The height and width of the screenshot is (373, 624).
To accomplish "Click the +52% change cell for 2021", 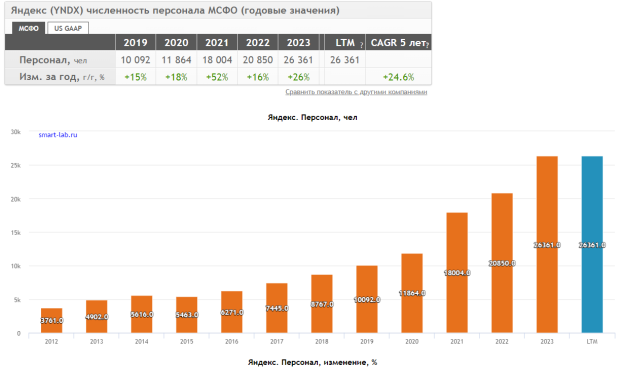I will point(217,77).
